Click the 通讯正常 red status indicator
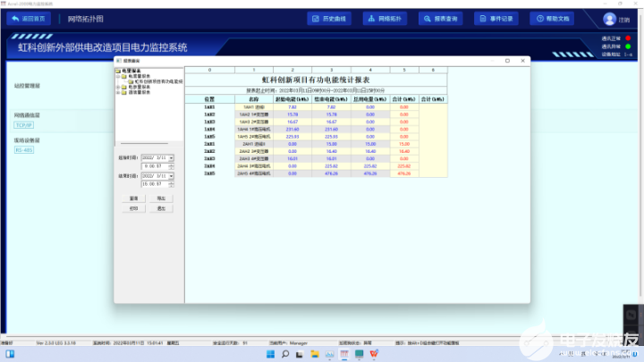The height and width of the screenshot is (362, 644). point(628,38)
